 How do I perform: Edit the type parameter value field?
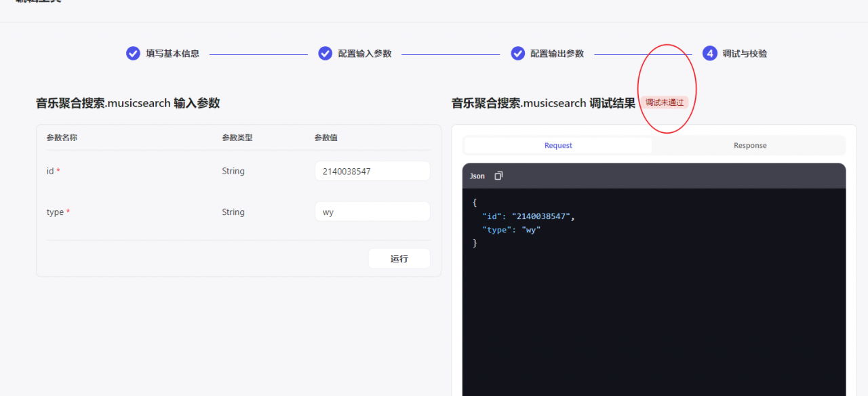(372, 212)
